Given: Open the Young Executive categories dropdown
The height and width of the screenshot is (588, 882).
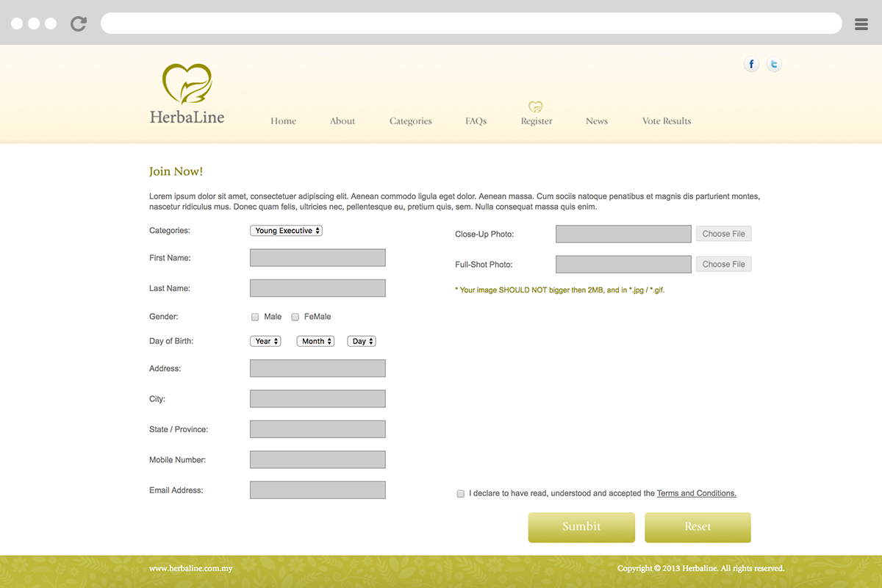Looking at the screenshot, I should [287, 231].
